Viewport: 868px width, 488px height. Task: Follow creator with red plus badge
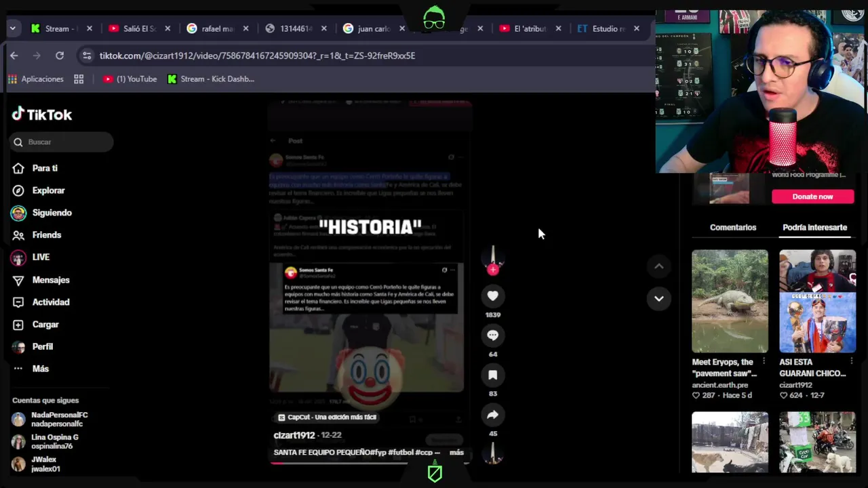pos(493,270)
